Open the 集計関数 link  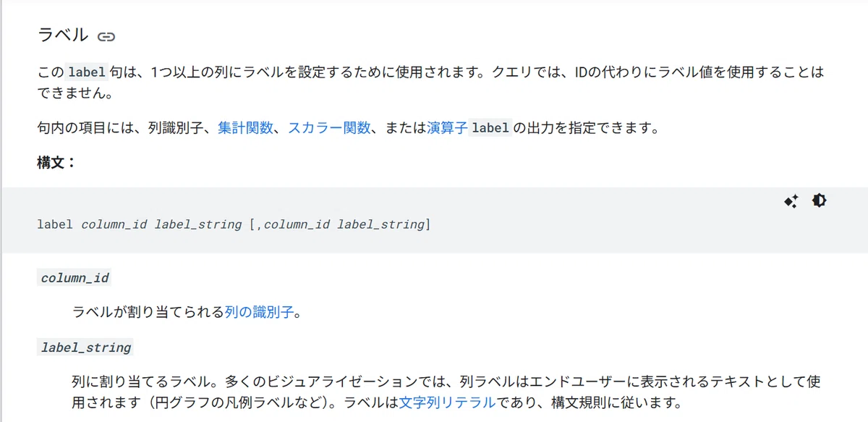click(x=246, y=128)
